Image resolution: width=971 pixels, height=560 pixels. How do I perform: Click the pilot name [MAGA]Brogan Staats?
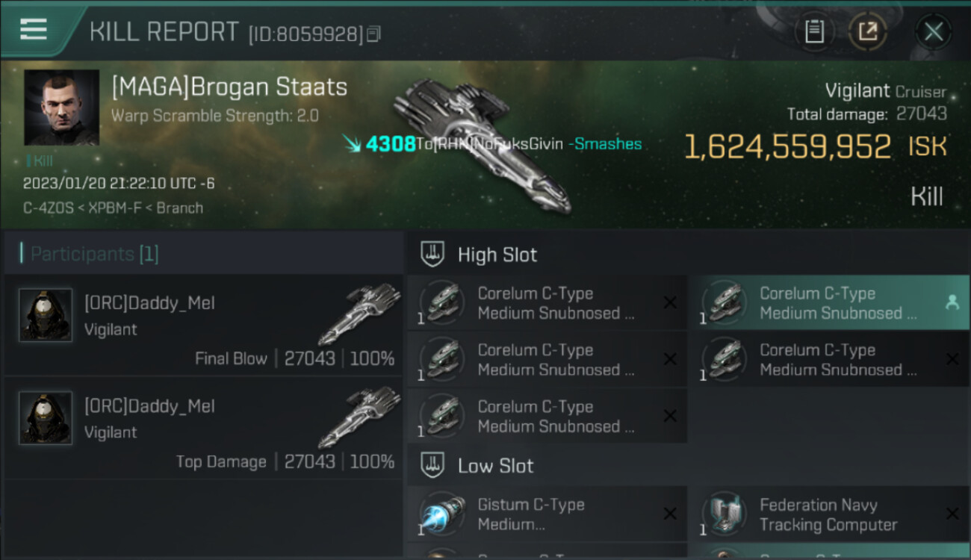[229, 87]
